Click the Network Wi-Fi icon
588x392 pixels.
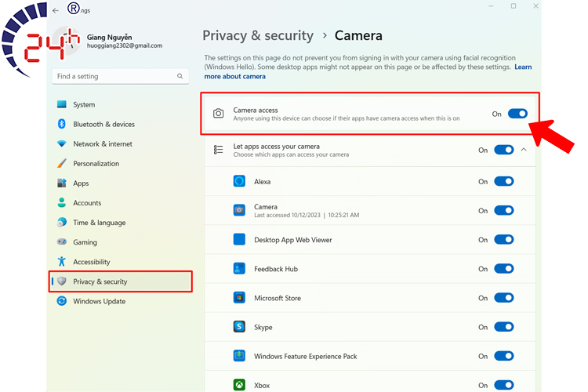(x=62, y=143)
